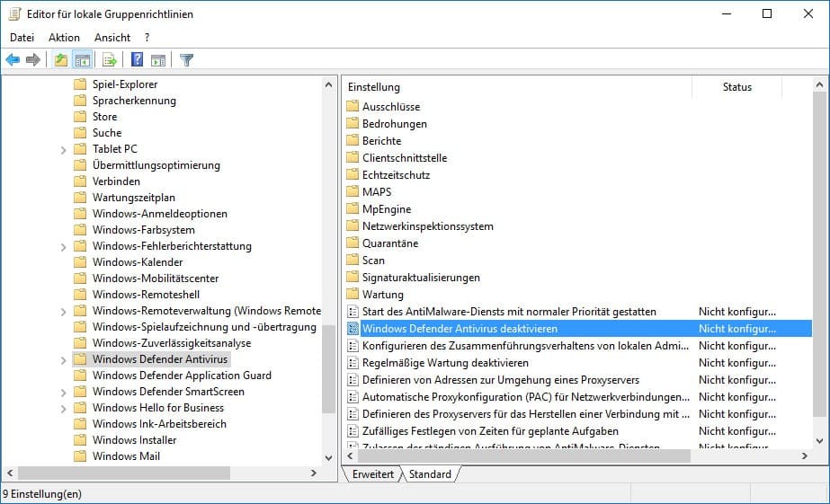Image resolution: width=830 pixels, height=504 pixels.
Task: Expand the Tablet PC tree node
Action: point(64,150)
